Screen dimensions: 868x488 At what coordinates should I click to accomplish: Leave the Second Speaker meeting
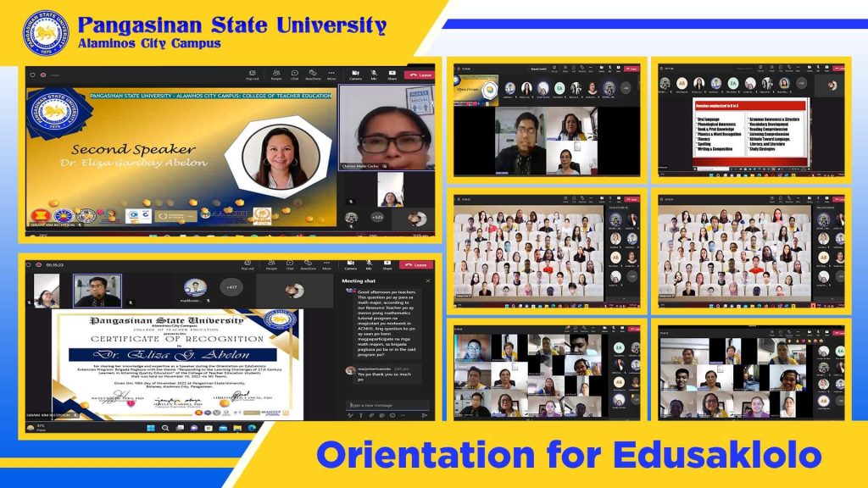[420, 75]
